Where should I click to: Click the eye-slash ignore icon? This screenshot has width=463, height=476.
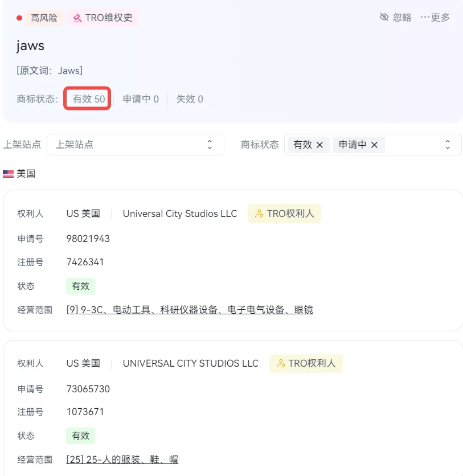(384, 17)
